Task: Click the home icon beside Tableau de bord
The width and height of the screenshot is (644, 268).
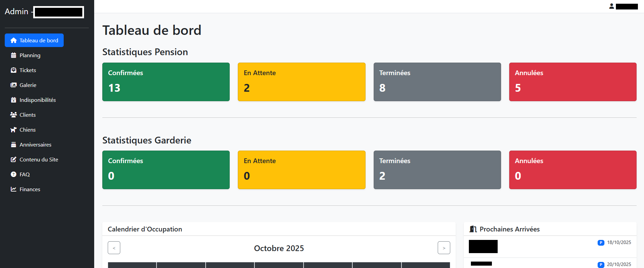Action: point(14,40)
